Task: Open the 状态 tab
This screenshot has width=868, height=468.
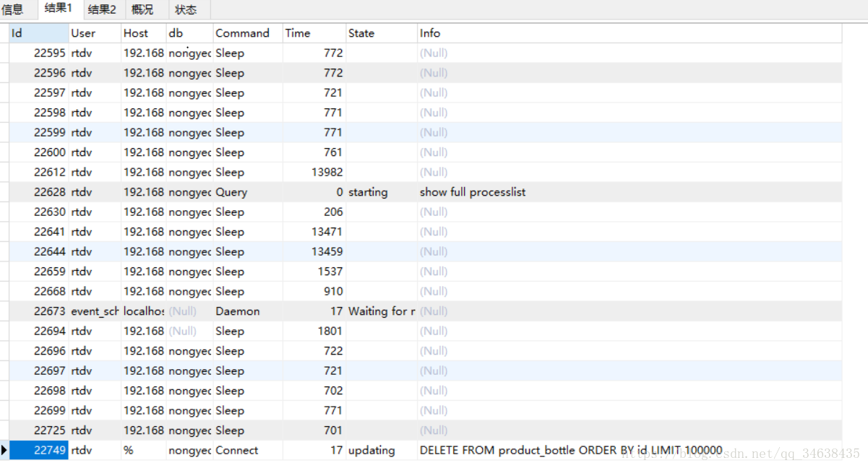Action: click(x=186, y=9)
